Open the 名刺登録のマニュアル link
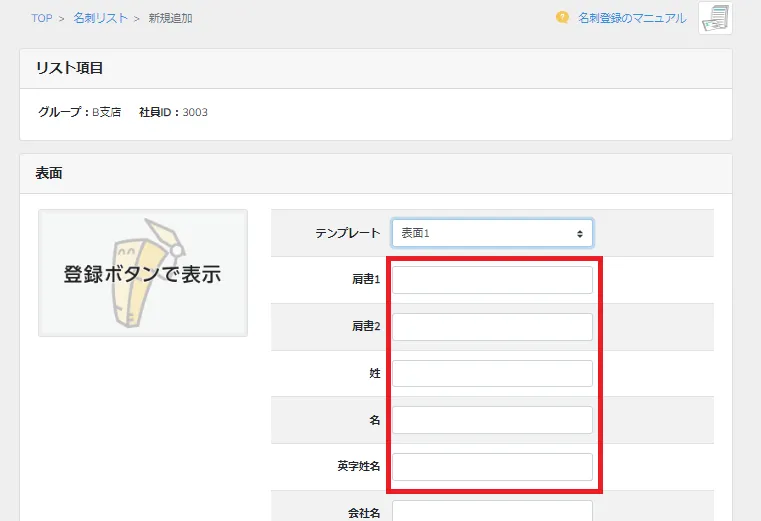The height and width of the screenshot is (521, 761). point(632,18)
